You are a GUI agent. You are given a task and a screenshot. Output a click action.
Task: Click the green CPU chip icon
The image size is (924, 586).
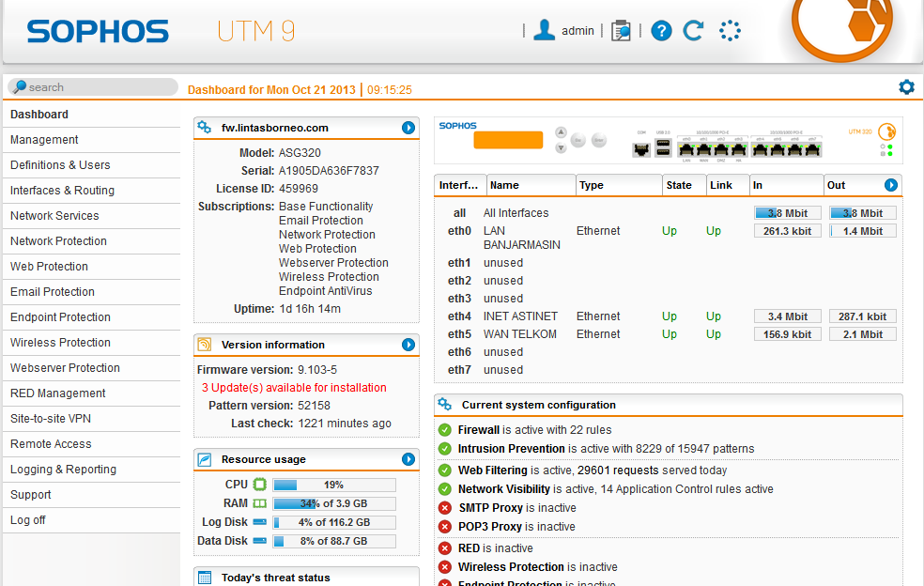(x=260, y=485)
